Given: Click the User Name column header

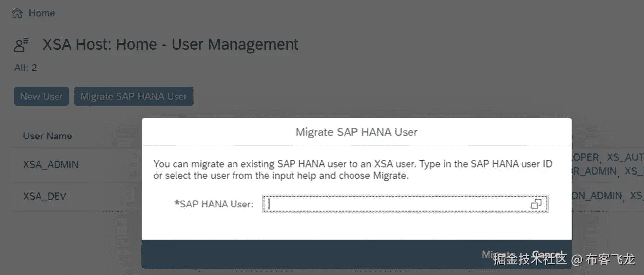Looking at the screenshot, I should (48, 136).
